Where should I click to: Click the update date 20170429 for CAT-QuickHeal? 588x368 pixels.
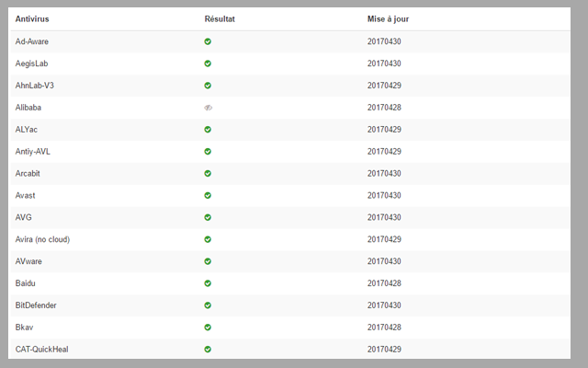pyautogui.click(x=384, y=350)
